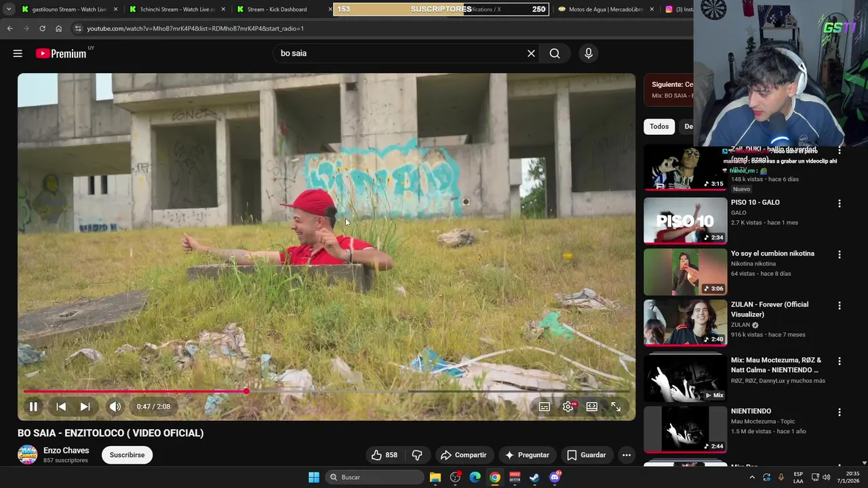Go to YouTube Premium home logo
The width and height of the screenshot is (868, 488).
point(61,54)
